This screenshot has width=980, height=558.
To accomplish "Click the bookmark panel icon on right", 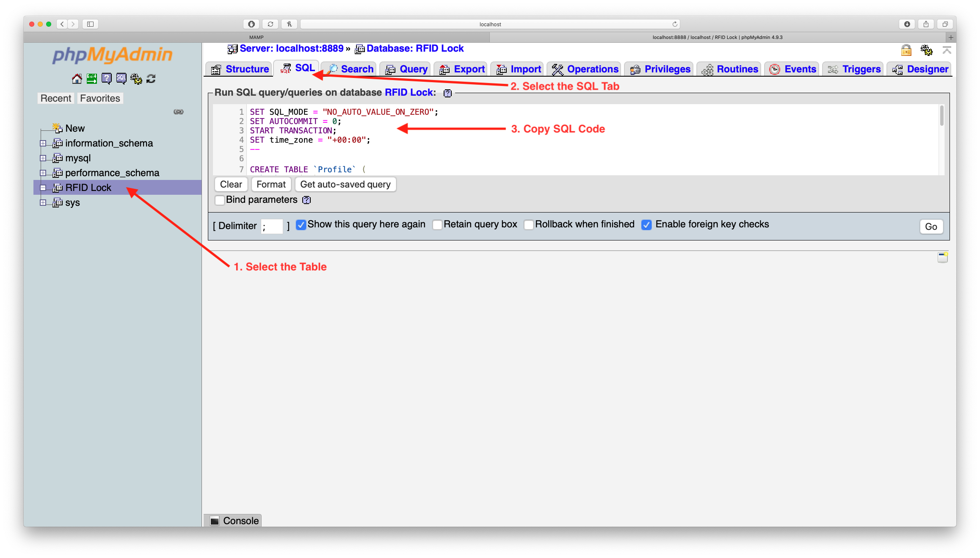I will point(943,257).
